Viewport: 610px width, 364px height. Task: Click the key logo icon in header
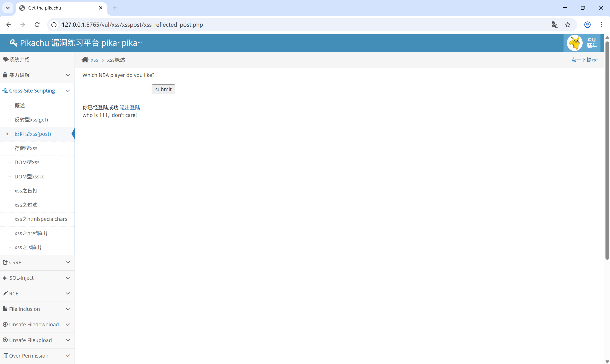point(14,43)
